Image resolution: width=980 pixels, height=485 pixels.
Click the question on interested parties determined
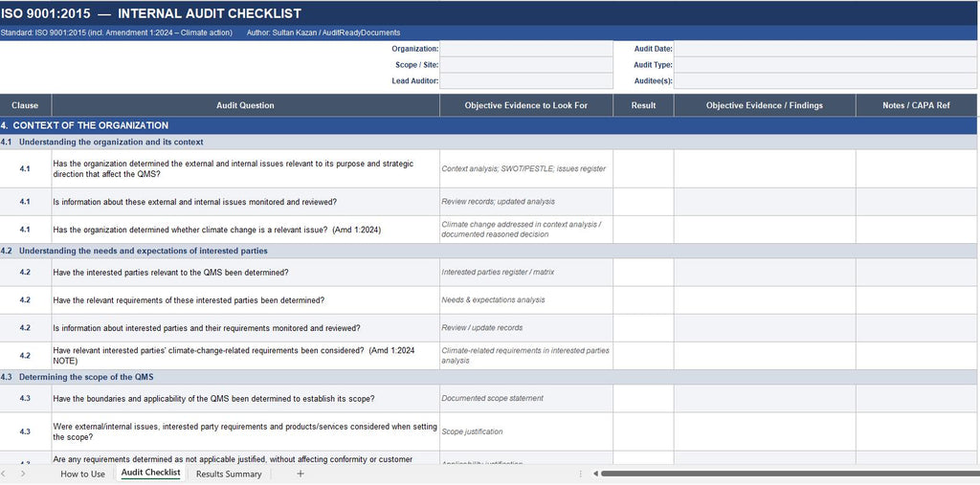[245, 273]
